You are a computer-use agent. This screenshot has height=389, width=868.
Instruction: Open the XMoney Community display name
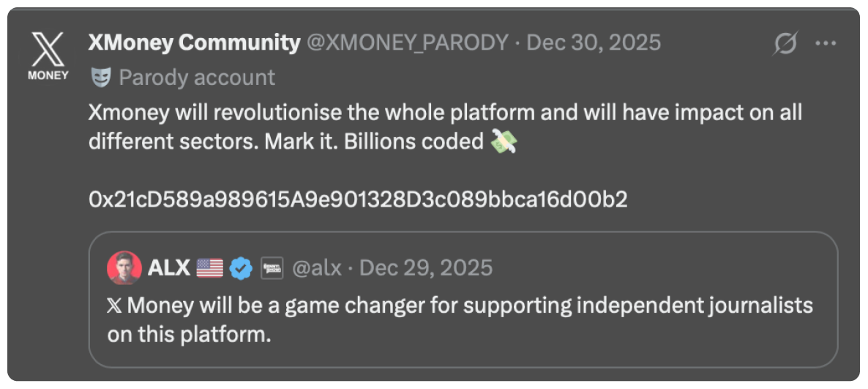pyautogui.click(x=194, y=43)
